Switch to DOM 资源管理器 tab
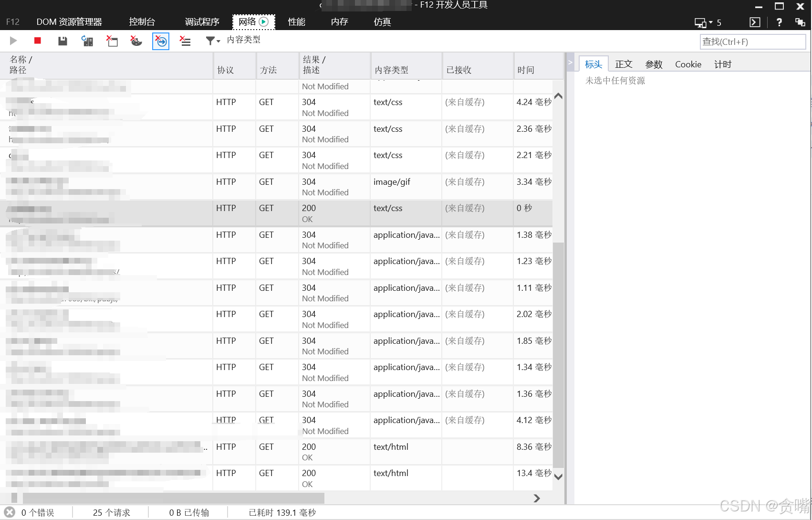 click(x=69, y=22)
